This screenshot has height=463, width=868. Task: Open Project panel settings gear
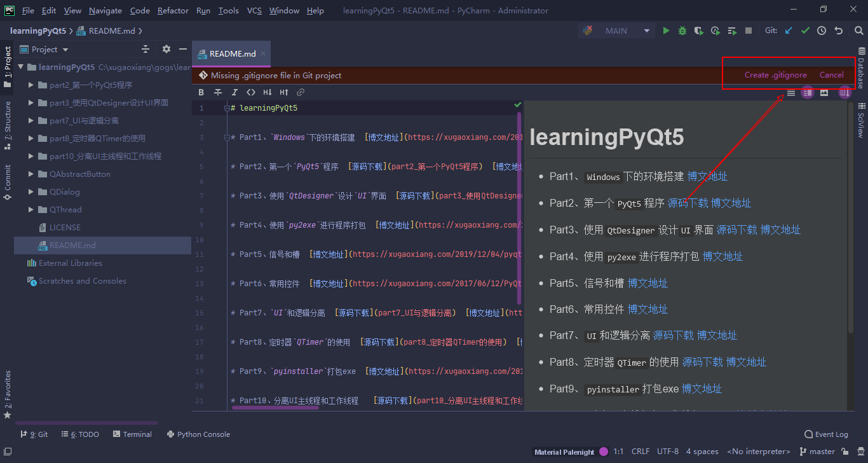click(x=166, y=49)
